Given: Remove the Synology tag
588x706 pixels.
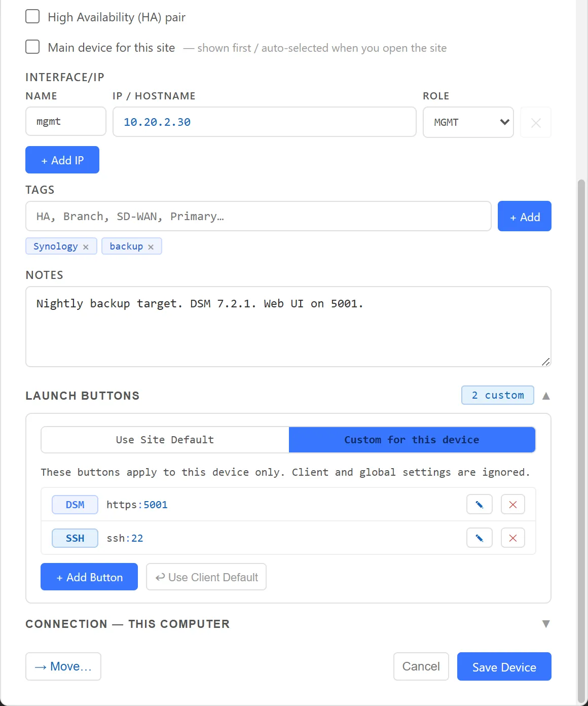Looking at the screenshot, I should pos(86,247).
